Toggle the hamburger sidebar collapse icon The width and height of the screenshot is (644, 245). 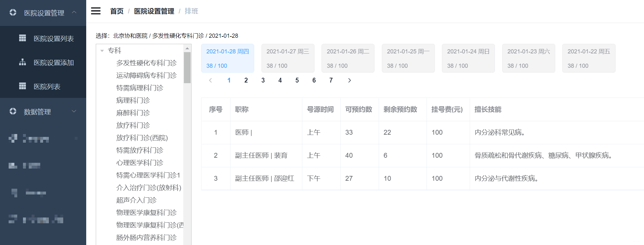(96, 11)
